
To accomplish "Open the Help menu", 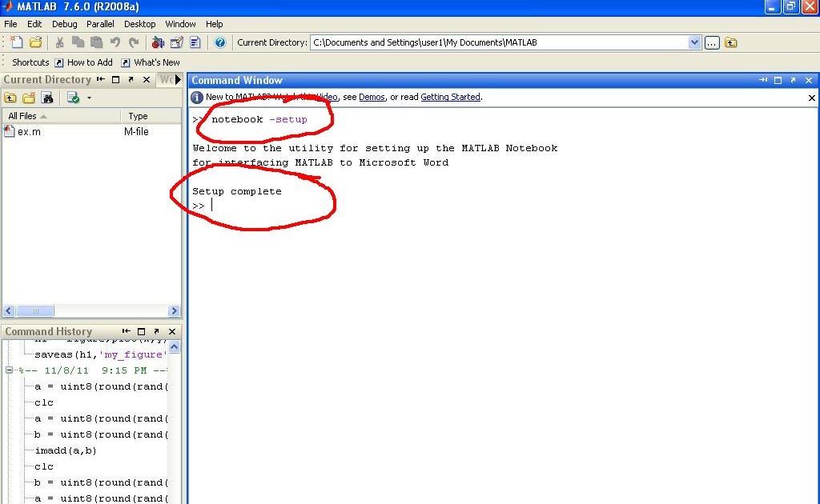I will pos(214,24).
